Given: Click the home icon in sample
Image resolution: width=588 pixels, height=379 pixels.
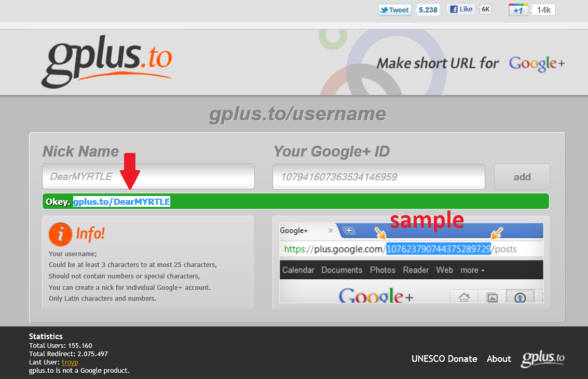Looking at the screenshot, I should (x=464, y=297).
